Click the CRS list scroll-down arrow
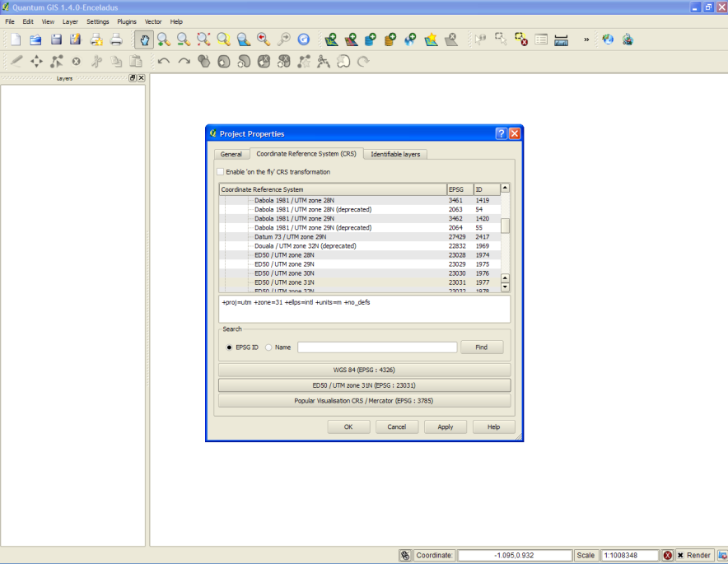728x564 pixels. pyautogui.click(x=505, y=287)
